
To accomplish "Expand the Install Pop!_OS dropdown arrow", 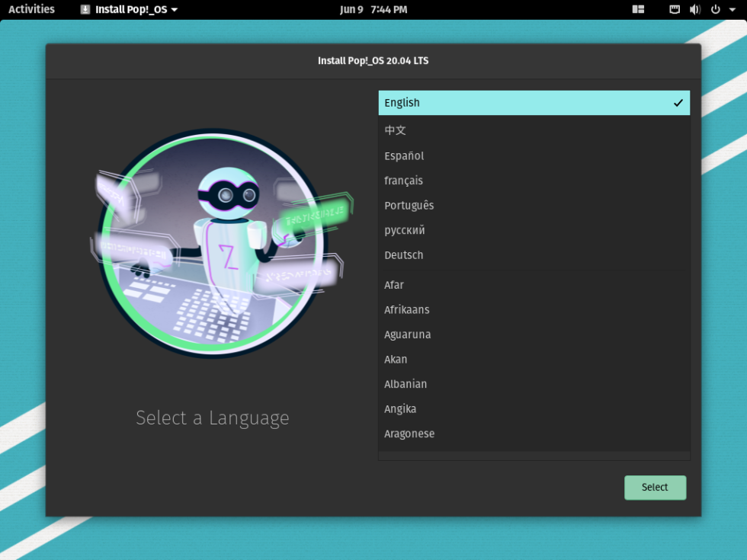I will tap(176, 10).
